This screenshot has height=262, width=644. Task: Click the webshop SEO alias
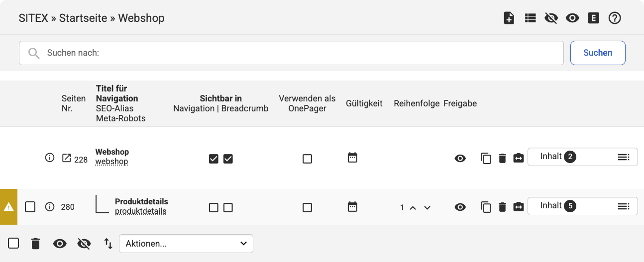click(111, 162)
